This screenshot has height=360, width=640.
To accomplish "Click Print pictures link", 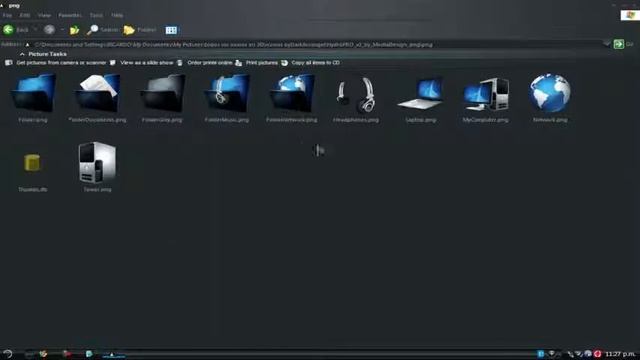I will [x=262, y=63].
